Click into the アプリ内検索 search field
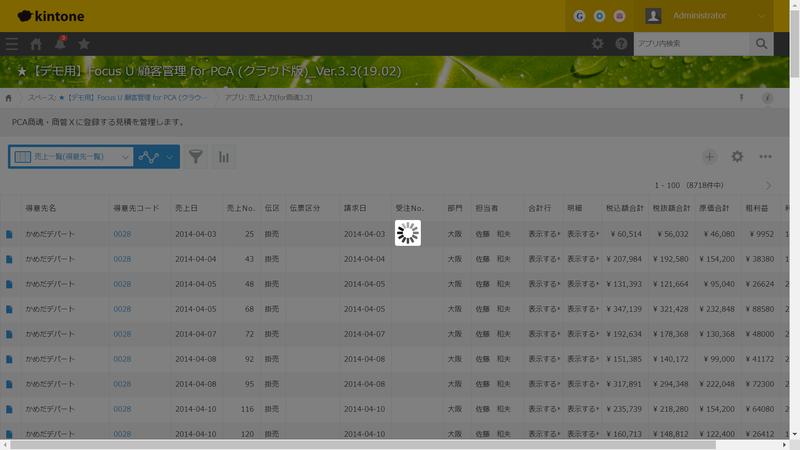Viewport: 800px width, 450px height. 691,44
